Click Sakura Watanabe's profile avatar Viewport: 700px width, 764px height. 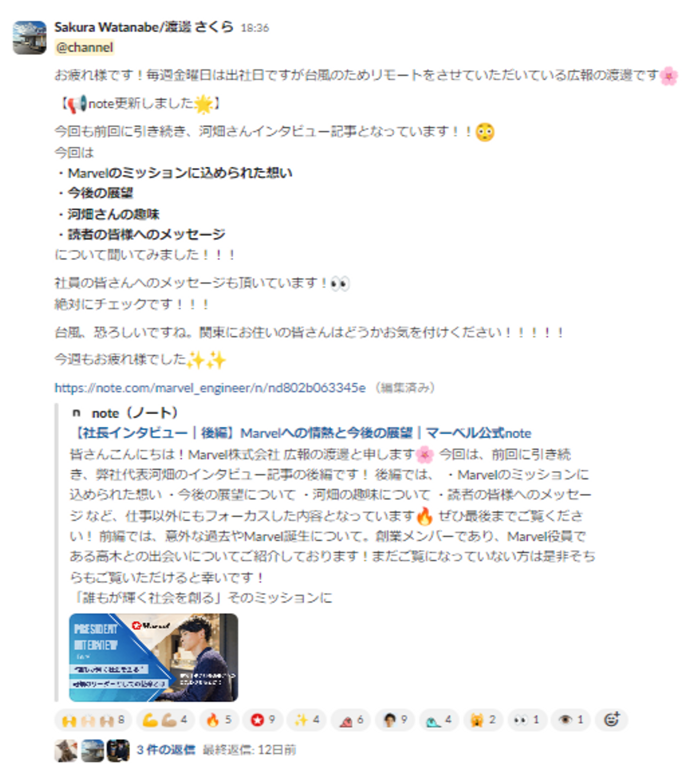[x=30, y=37]
